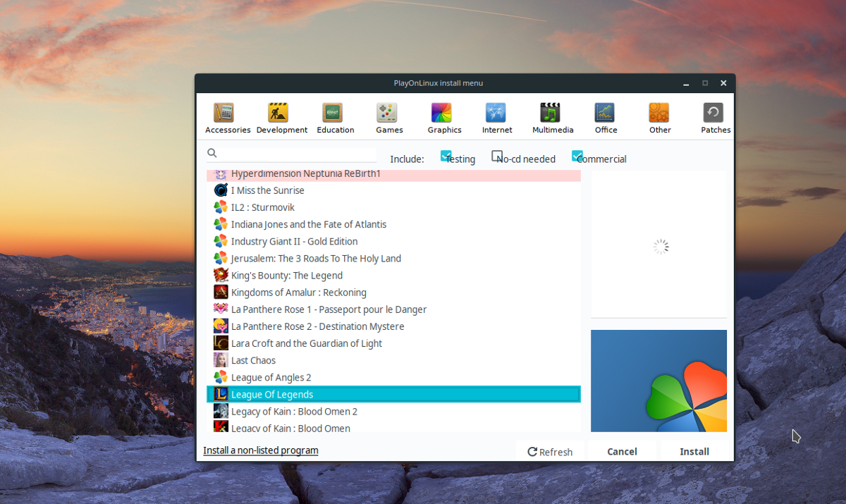
Task: Open the Graphics category
Action: coord(444,118)
